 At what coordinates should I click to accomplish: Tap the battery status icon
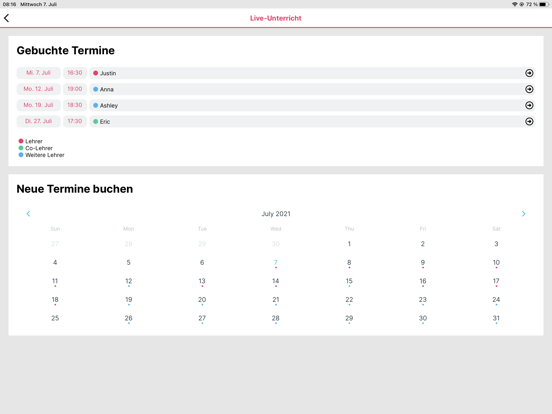coord(544,4)
